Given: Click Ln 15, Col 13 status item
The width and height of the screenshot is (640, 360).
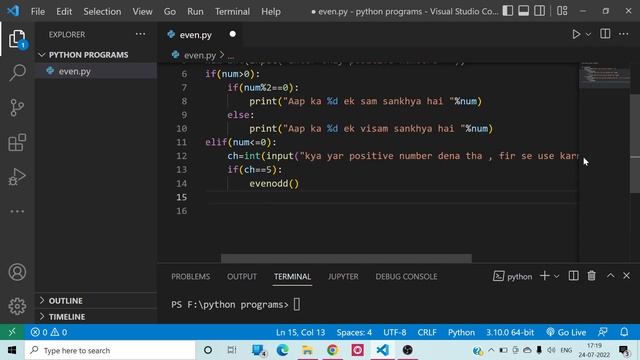Looking at the screenshot, I should pyautogui.click(x=300, y=332).
